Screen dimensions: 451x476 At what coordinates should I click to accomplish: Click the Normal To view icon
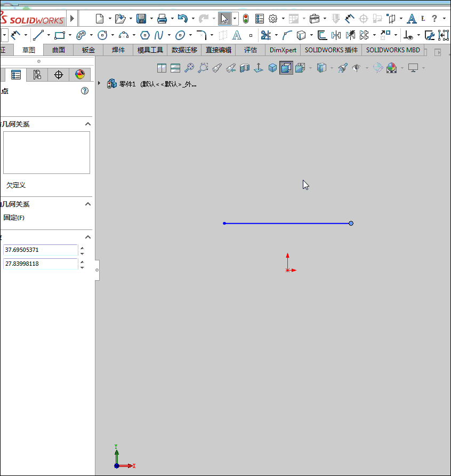[259, 68]
